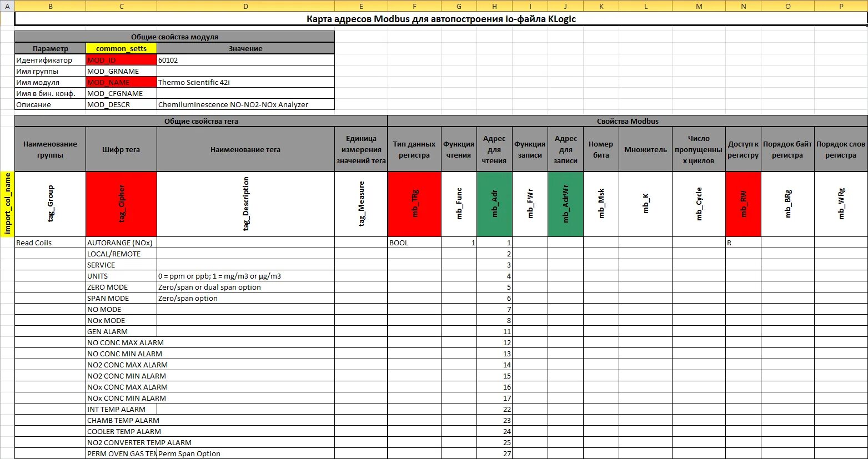Click the 'Свойства Modbus' header

tap(628, 121)
